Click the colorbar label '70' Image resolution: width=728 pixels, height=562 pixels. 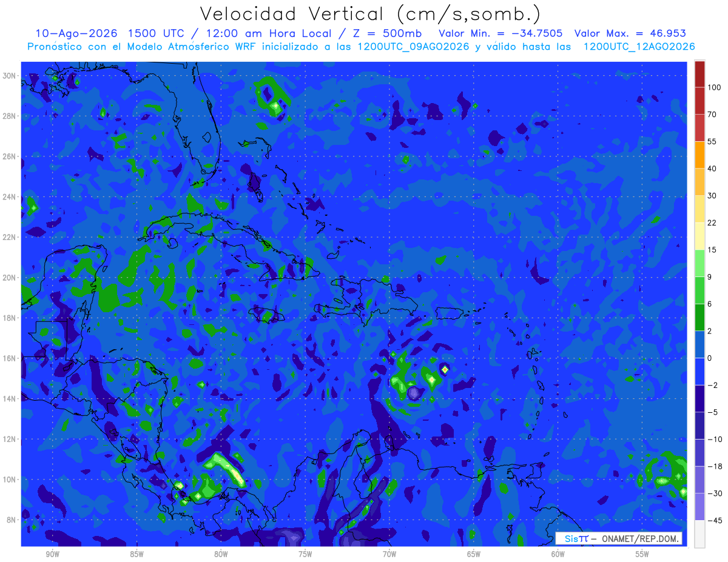713,115
